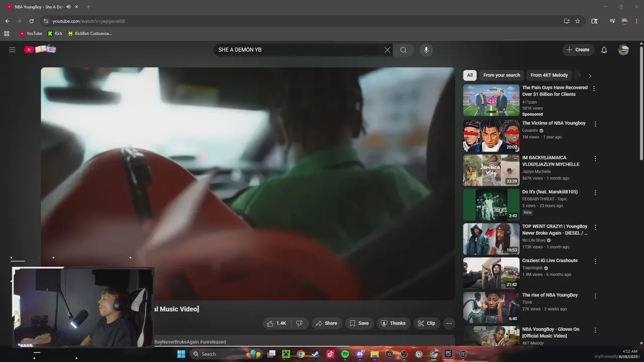644x362 pixels.
Task: Send Thanks to the creator
Action: pyautogui.click(x=393, y=323)
